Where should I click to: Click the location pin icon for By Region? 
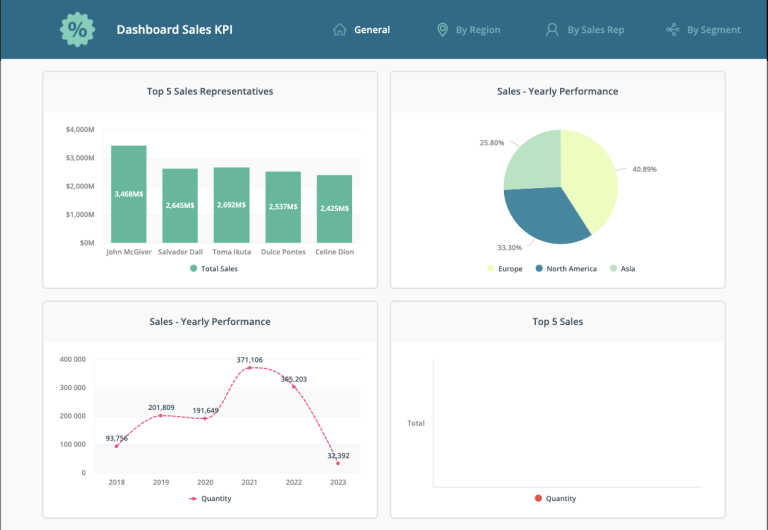tap(442, 30)
